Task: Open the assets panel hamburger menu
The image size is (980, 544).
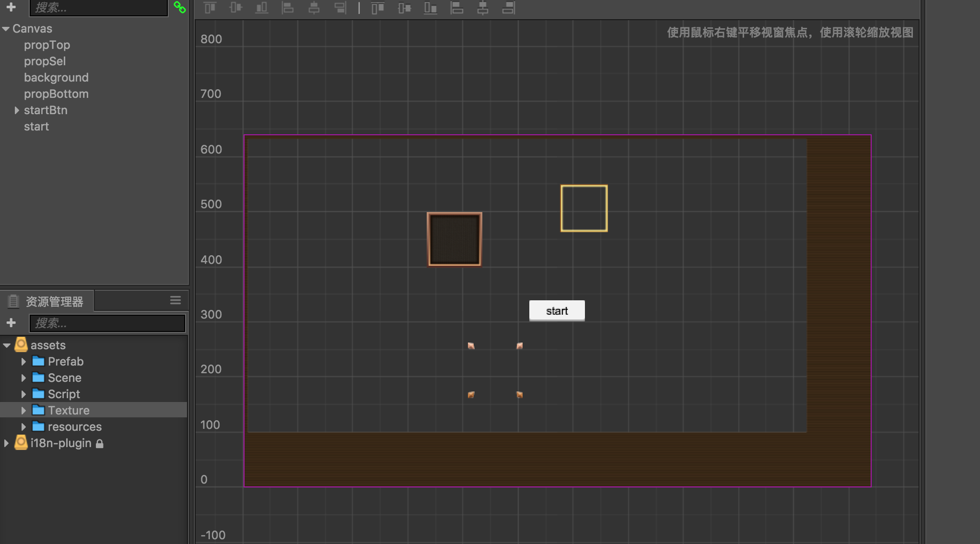Action: point(175,300)
